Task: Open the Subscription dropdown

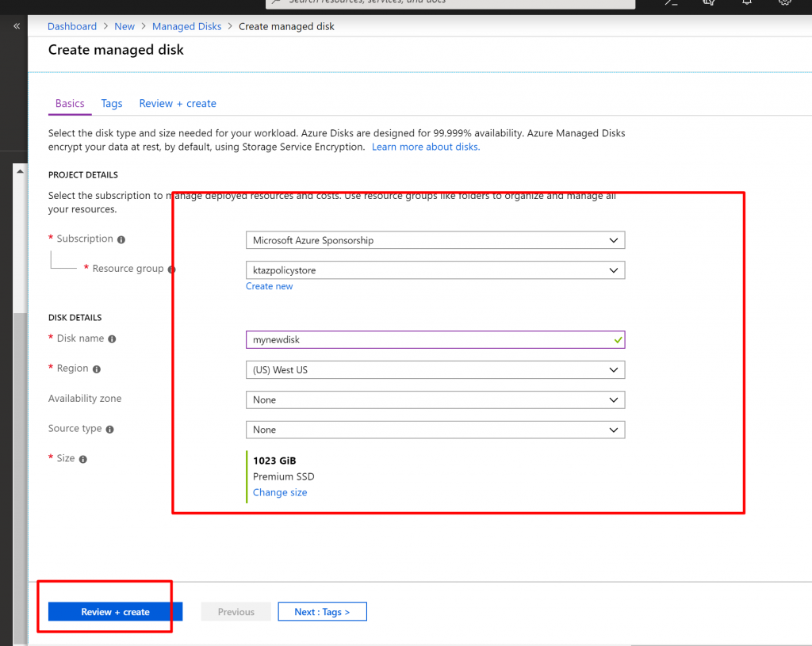Action: pyautogui.click(x=435, y=240)
